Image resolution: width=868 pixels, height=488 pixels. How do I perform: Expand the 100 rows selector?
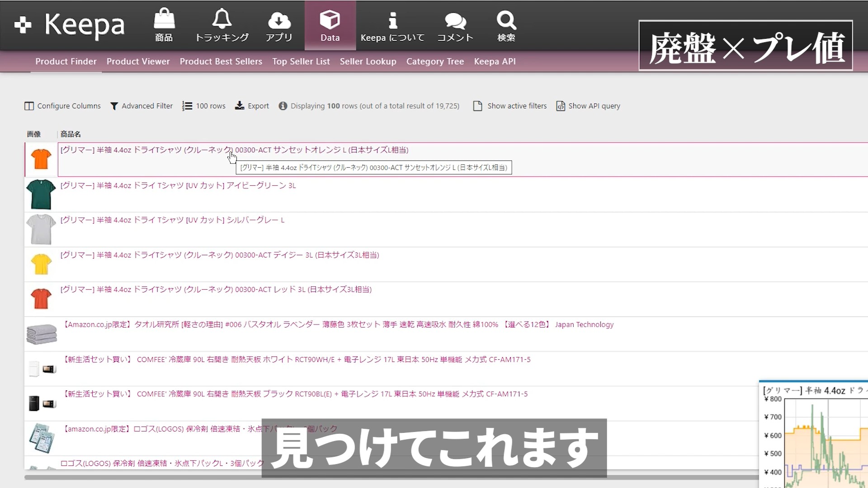[204, 106]
